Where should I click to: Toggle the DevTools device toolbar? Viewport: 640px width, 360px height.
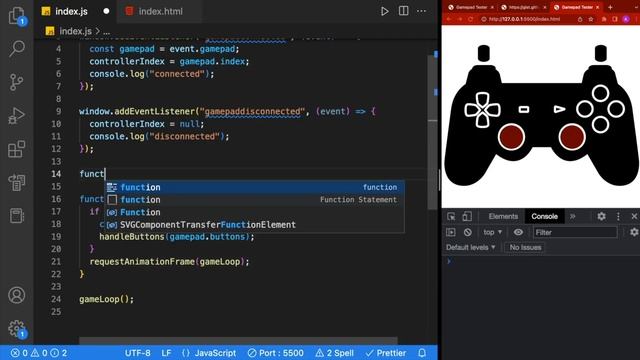click(x=467, y=216)
